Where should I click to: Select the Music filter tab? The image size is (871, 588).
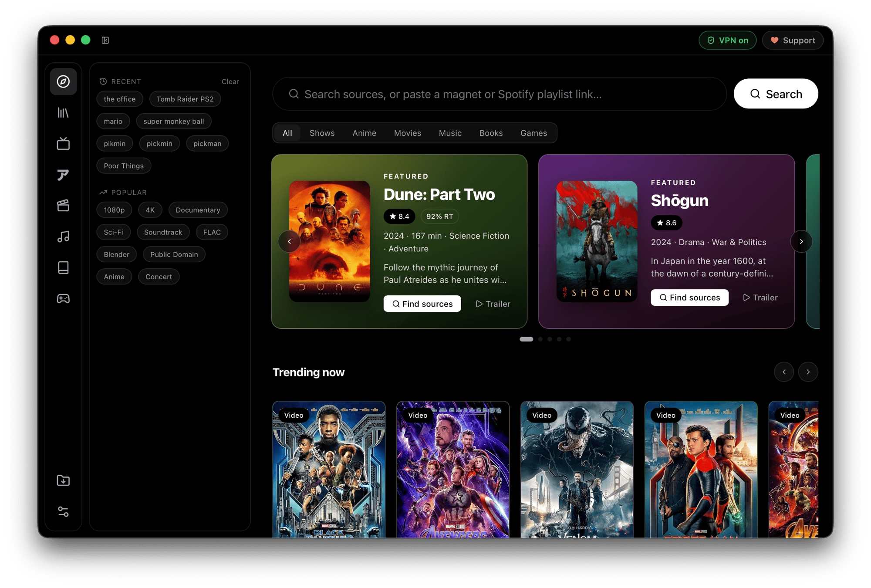450,133
